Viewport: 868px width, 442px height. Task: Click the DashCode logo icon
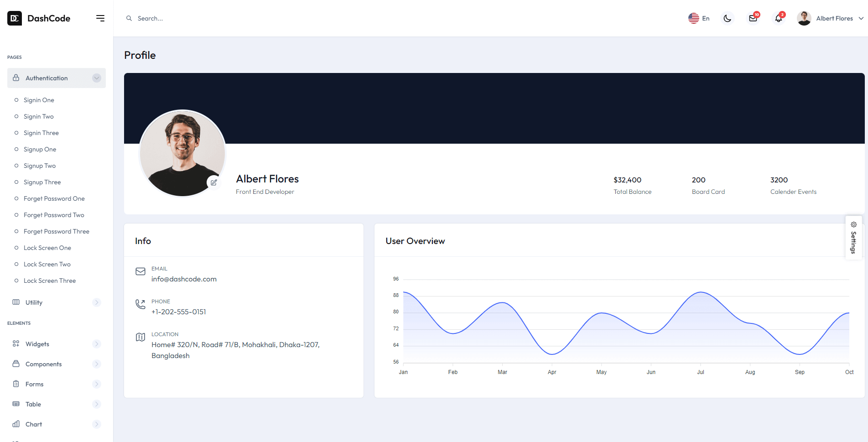point(15,18)
